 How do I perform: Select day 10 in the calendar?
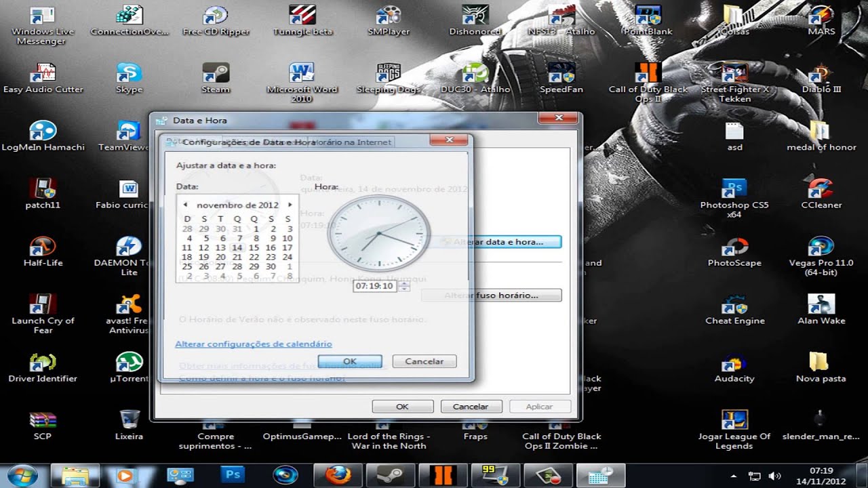click(288, 239)
